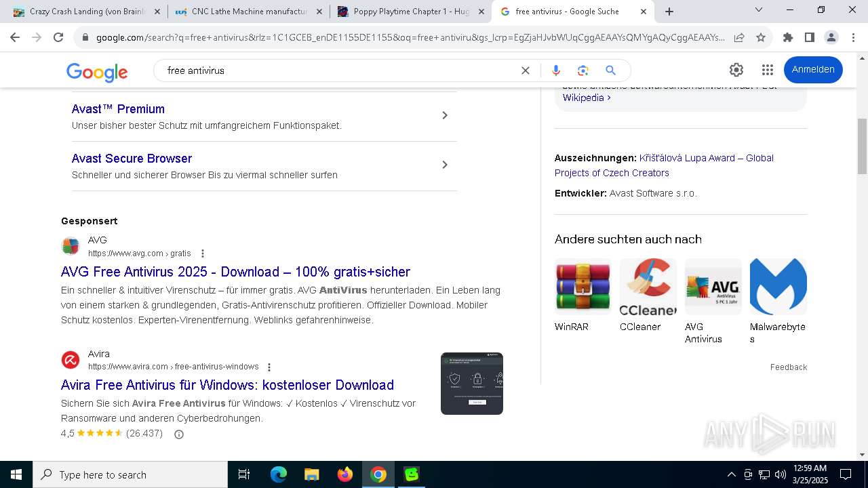Image resolution: width=868 pixels, height=488 pixels.
Task: Open the Avira result preview image
Action: [x=472, y=384]
